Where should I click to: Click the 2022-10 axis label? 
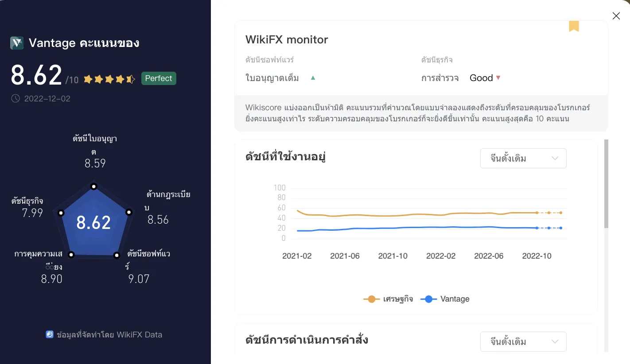tap(537, 256)
